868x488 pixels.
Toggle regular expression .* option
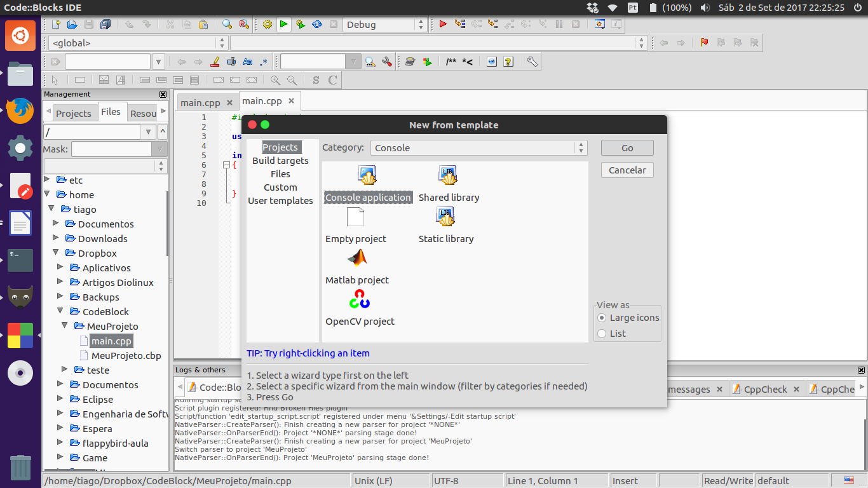pyautogui.click(x=264, y=62)
